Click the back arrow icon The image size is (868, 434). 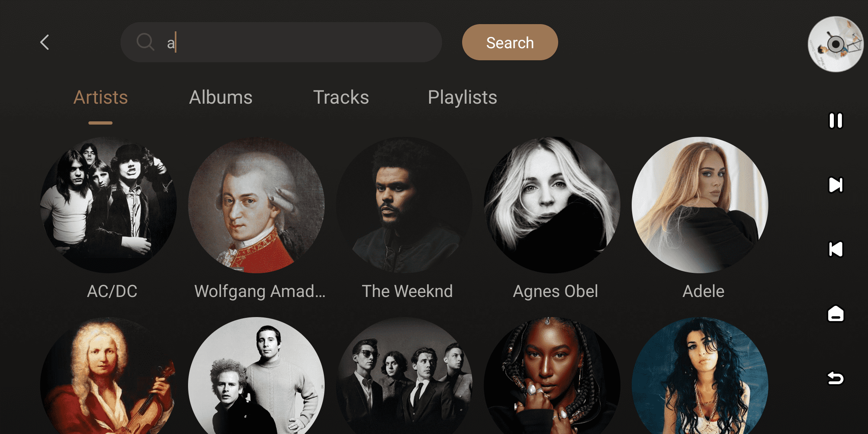click(x=45, y=42)
